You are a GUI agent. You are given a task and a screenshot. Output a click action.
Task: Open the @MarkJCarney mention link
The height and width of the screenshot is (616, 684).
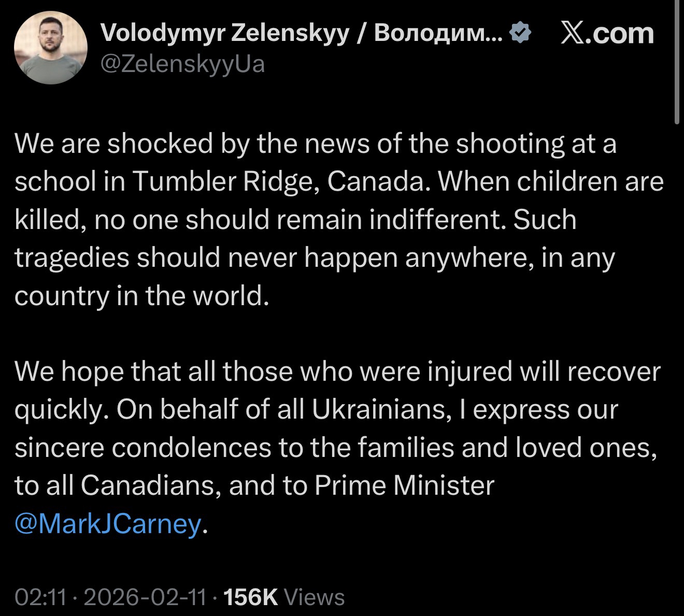point(108,524)
